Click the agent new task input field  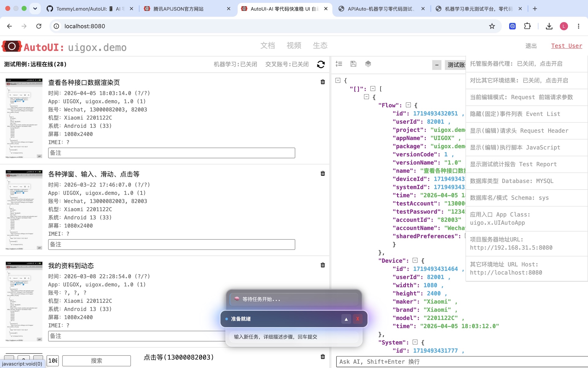(x=294, y=337)
